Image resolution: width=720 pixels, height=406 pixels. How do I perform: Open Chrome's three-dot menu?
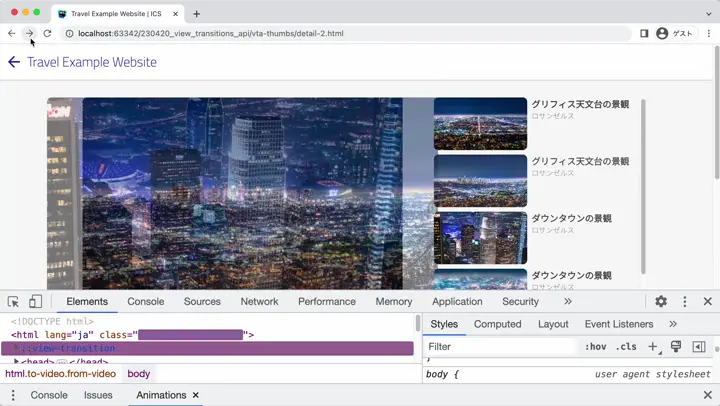click(709, 33)
